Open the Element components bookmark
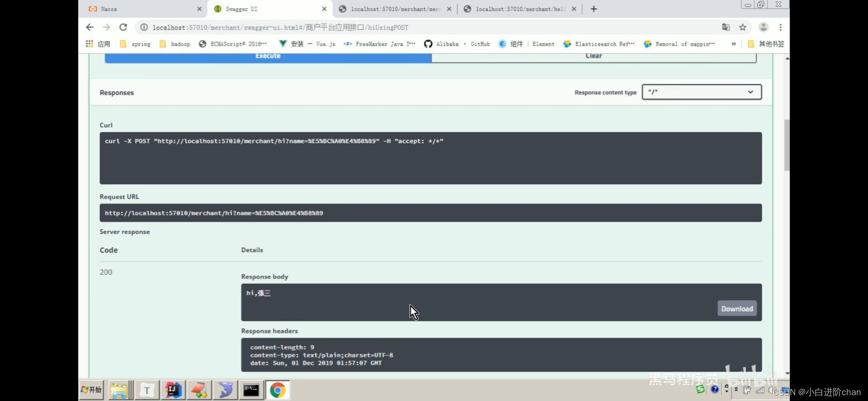 (x=526, y=44)
